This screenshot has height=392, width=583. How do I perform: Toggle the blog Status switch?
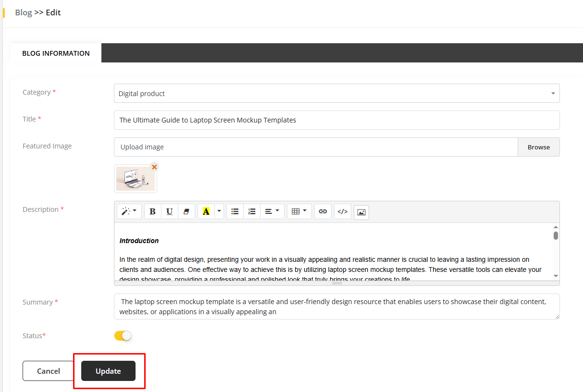point(123,336)
